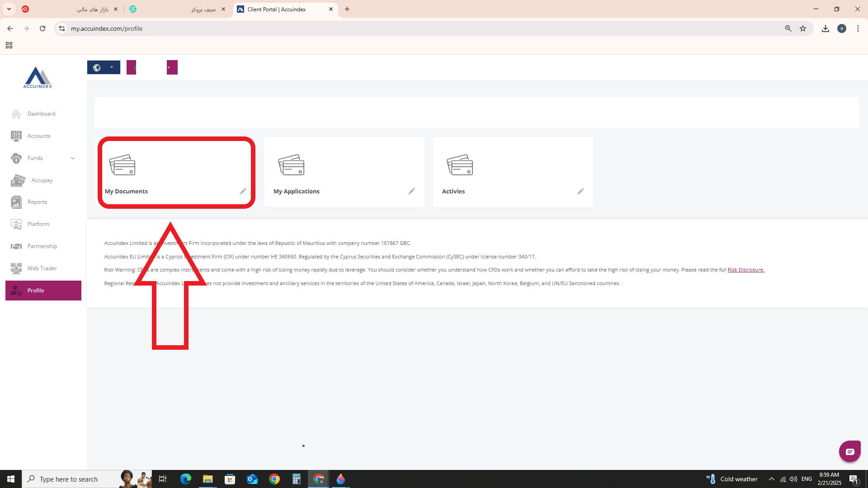
Task: Open the browser zoom magnifier icon
Action: 788,28
